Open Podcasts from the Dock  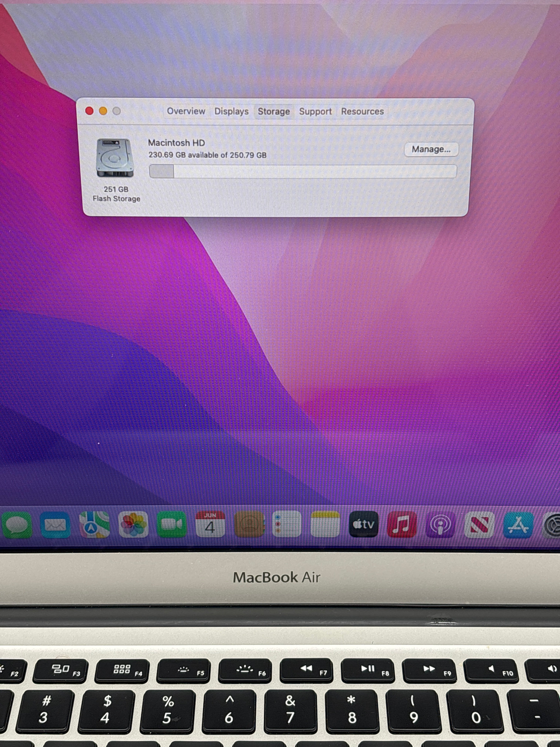click(441, 525)
